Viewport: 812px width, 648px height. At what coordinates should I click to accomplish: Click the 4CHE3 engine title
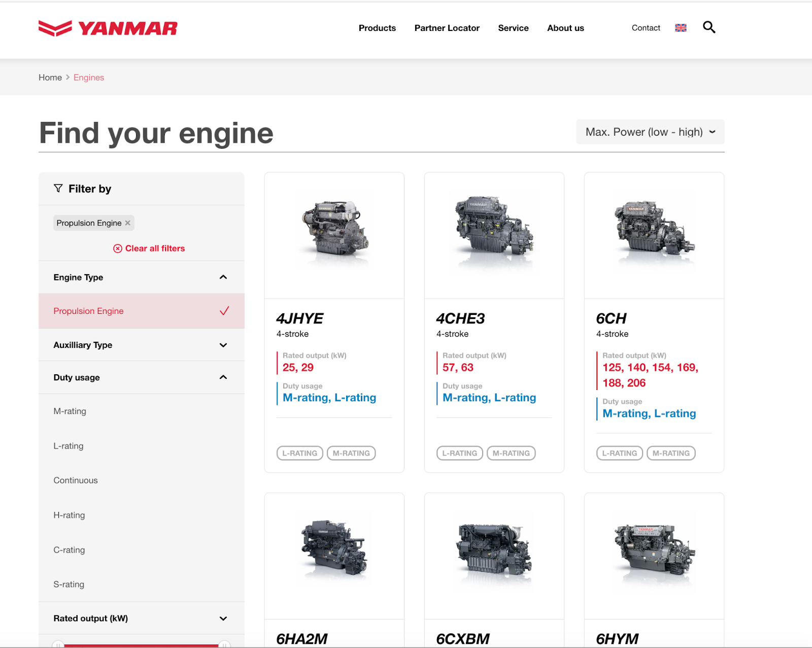460,318
